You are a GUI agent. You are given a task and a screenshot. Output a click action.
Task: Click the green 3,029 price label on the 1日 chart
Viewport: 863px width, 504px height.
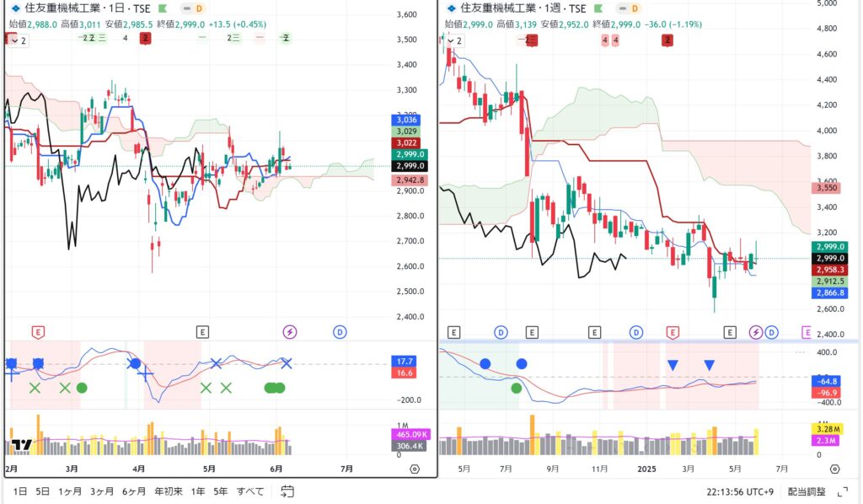pos(406,131)
